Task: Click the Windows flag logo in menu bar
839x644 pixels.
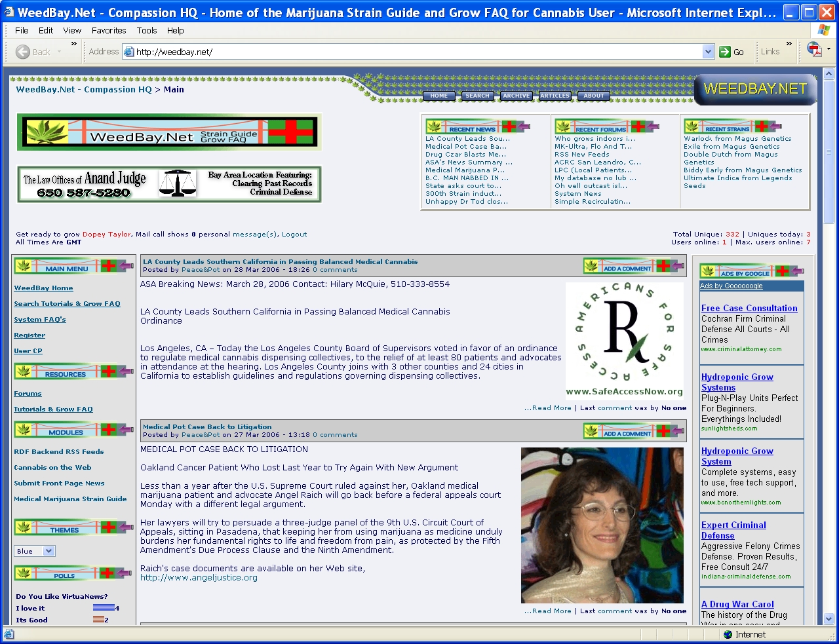Action: click(x=824, y=30)
